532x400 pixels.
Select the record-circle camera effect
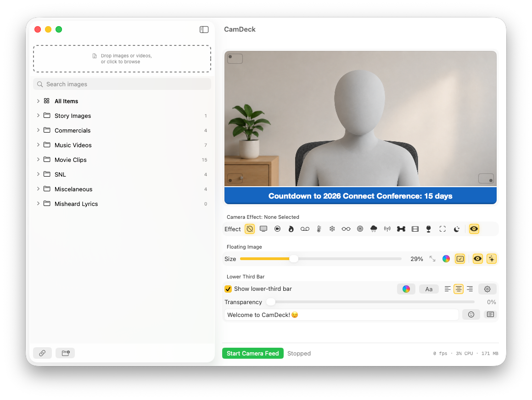278,229
